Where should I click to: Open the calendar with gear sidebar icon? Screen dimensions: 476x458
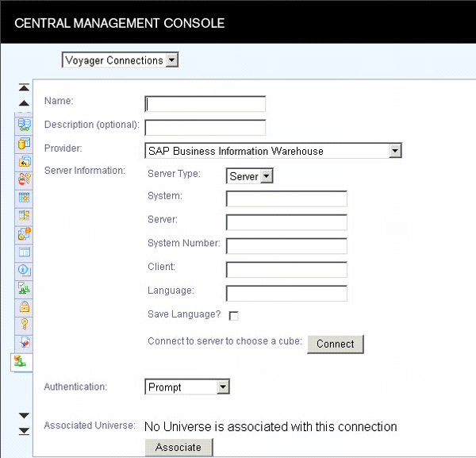coord(24,198)
